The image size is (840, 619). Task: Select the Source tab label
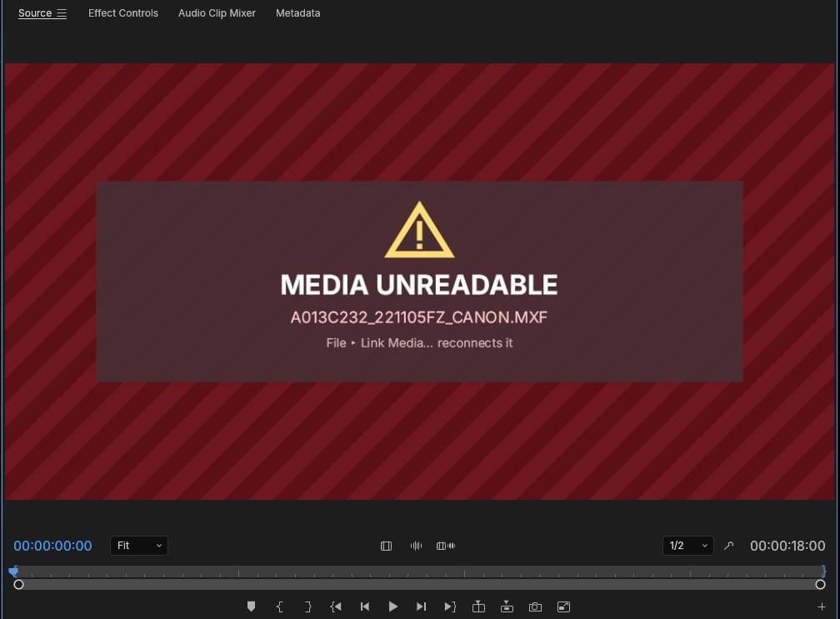[x=35, y=13]
